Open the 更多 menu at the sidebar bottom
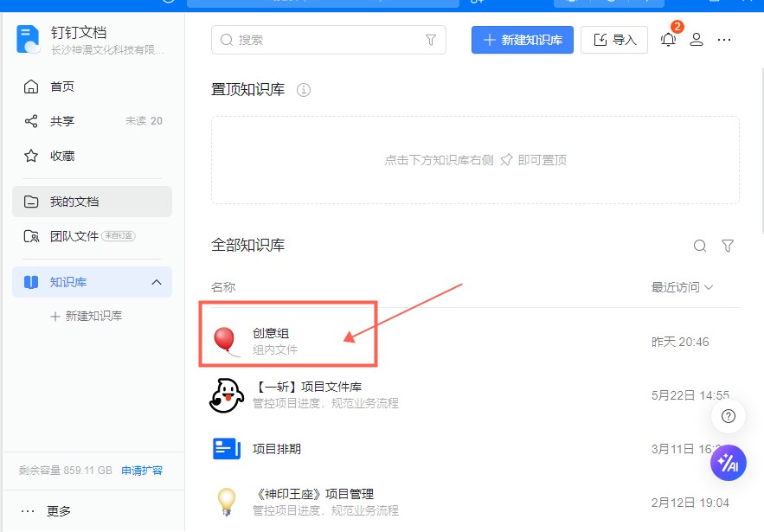 coord(46,511)
